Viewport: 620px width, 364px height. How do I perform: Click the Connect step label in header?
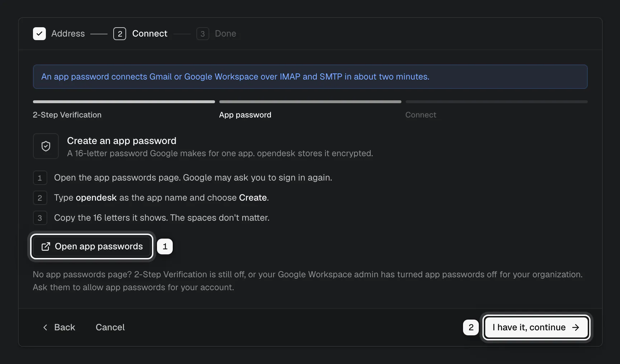(150, 34)
